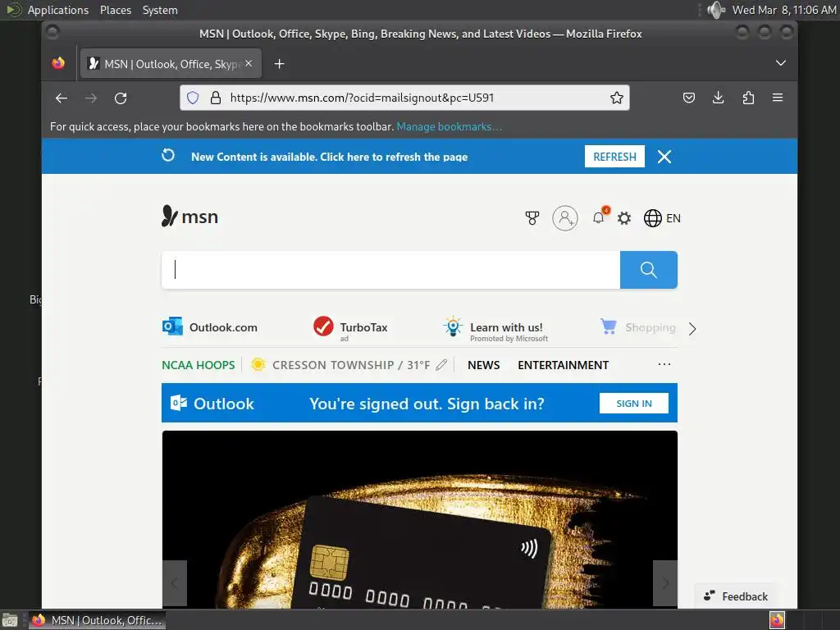Show more quick links with right chevron
Screen dimensions: 840x630
coord(692,328)
